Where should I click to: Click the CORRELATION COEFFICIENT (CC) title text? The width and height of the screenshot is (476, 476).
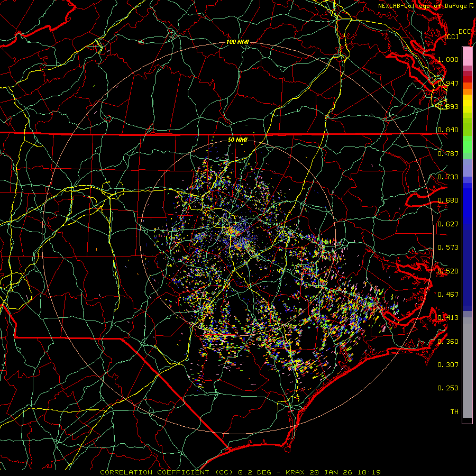(167, 472)
